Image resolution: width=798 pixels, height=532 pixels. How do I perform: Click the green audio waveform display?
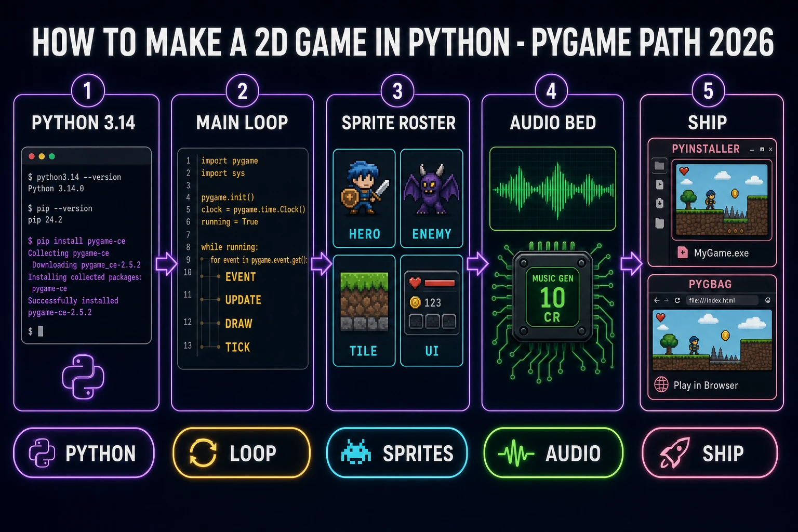pos(553,189)
